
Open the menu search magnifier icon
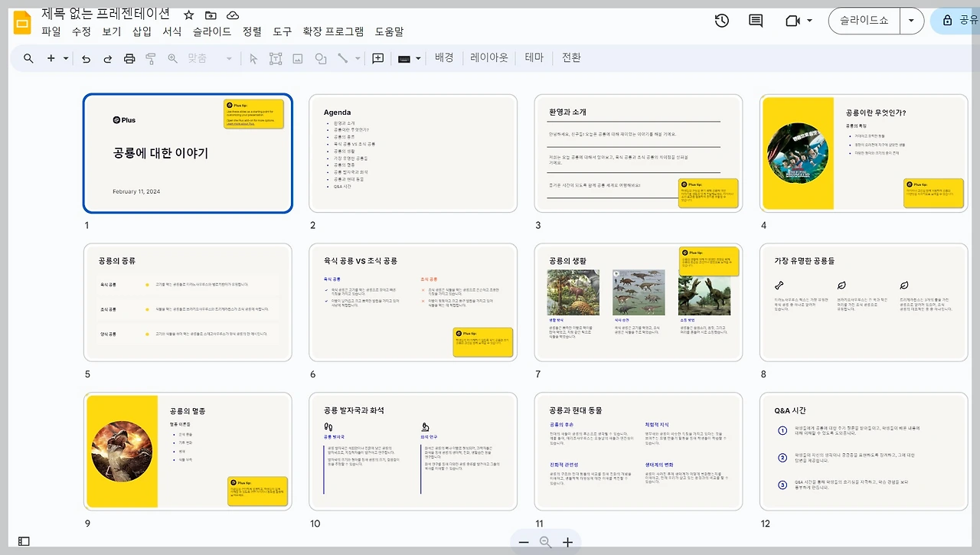point(28,58)
